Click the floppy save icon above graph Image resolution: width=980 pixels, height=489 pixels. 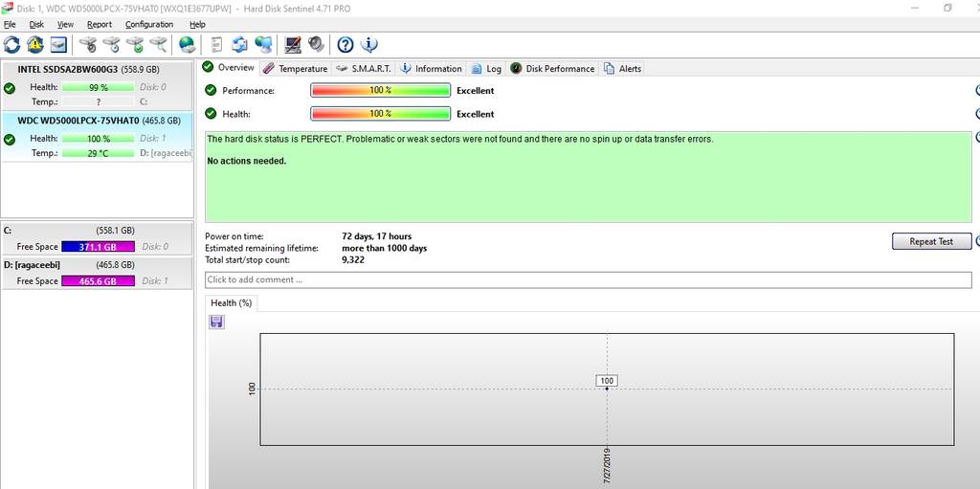217,322
